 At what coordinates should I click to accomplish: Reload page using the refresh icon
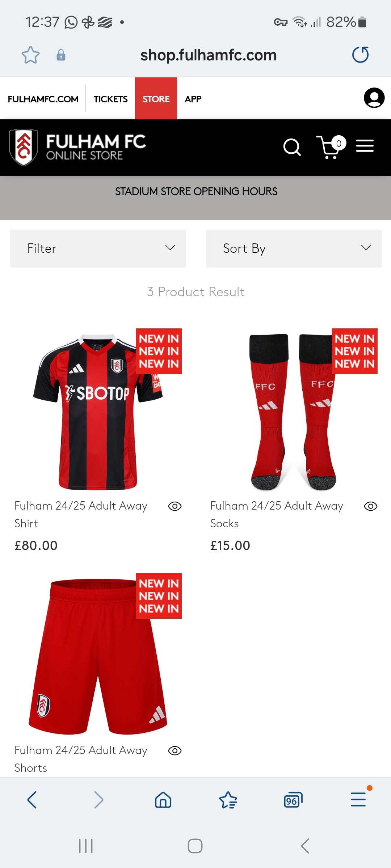pyautogui.click(x=361, y=55)
